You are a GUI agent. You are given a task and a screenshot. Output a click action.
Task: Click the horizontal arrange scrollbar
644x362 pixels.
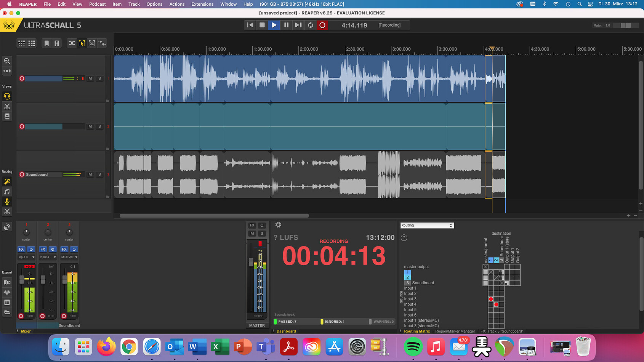tap(214, 216)
